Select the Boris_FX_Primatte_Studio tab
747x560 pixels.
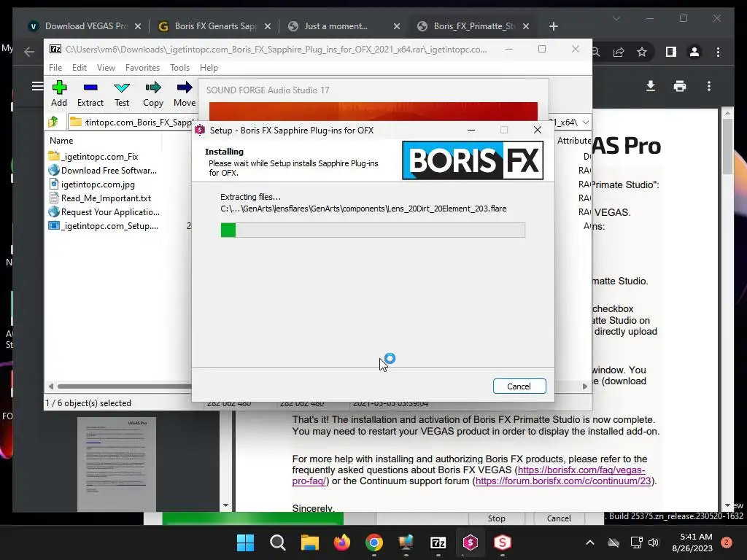(474, 26)
